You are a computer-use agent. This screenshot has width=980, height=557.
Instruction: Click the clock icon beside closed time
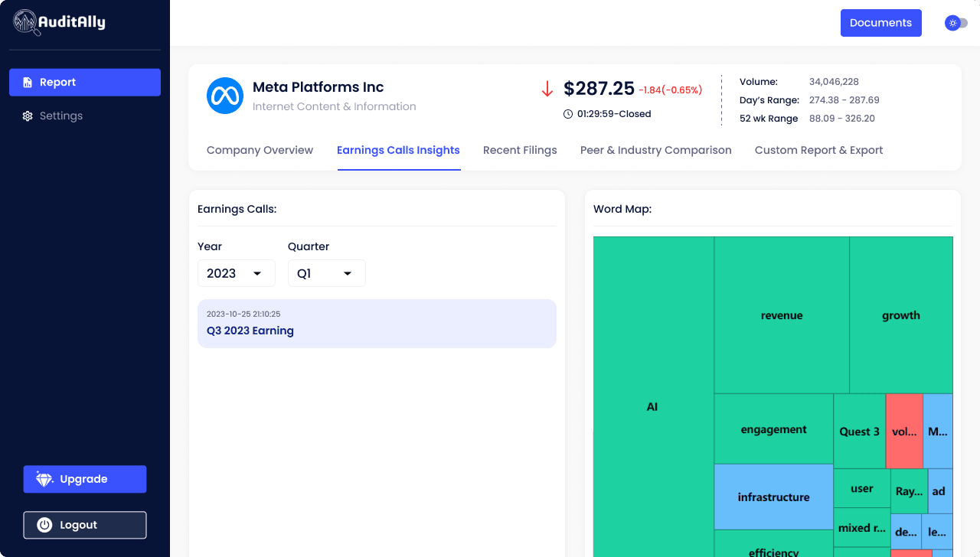tap(568, 114)
